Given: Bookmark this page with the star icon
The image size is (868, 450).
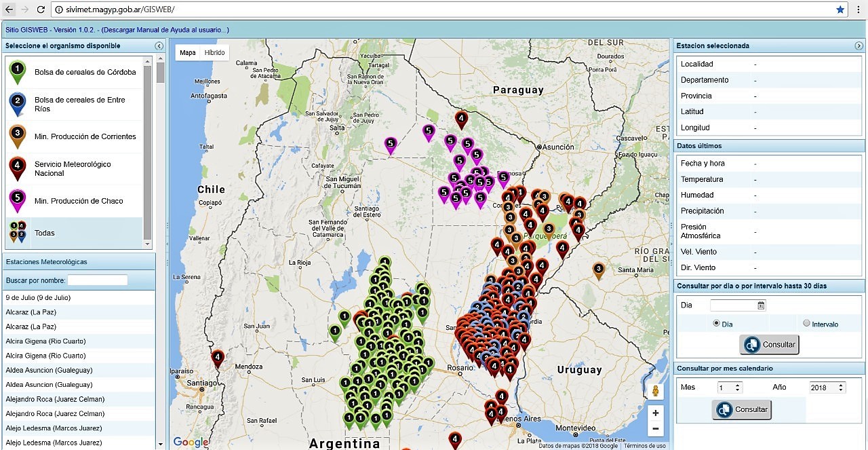Looking at the screenshot, I should [840, 10].
